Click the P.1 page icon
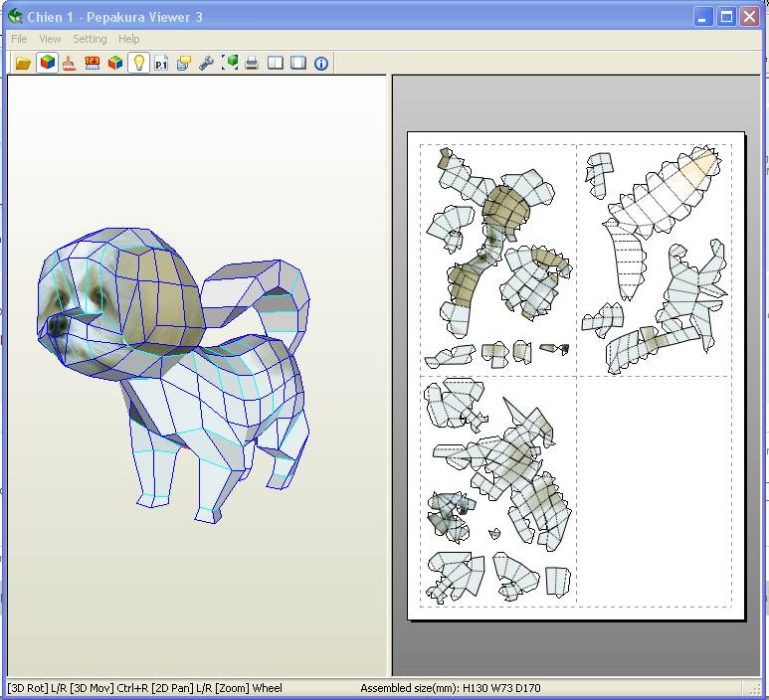 (161, 63)
